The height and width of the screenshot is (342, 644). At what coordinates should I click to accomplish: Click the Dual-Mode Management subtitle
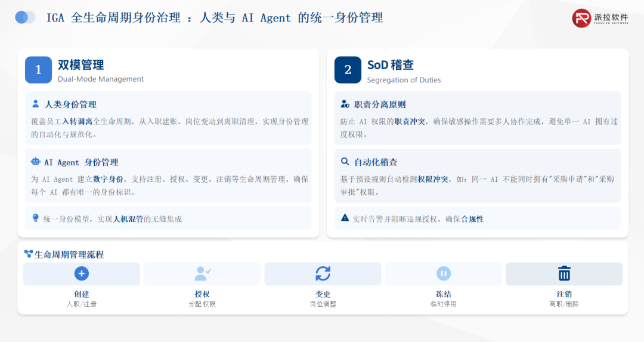click(101, 79)
